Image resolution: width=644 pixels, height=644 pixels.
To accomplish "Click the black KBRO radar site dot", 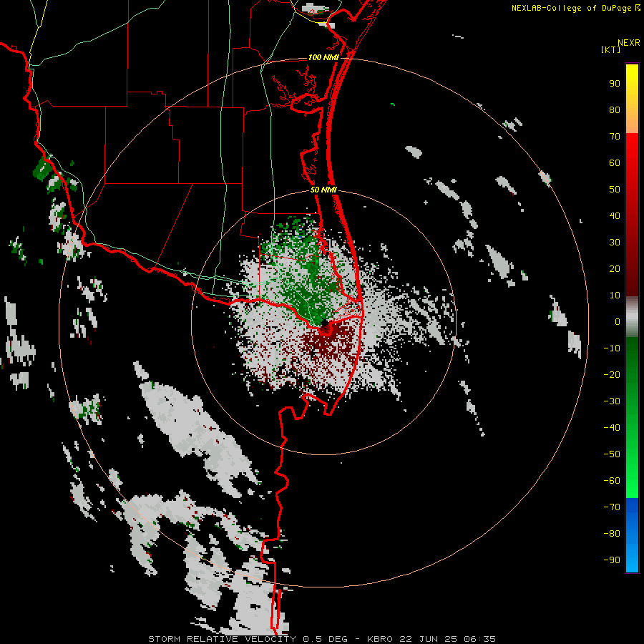I will [324, 323].
